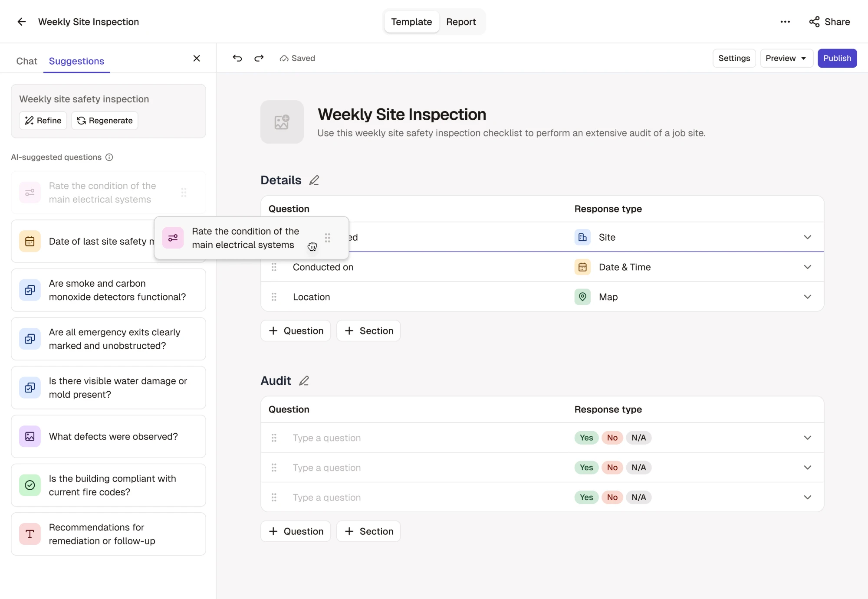Click the text icon for Recommendations suggestion
The height and width of the screenshot is (599, 868).
click(30, 534)
